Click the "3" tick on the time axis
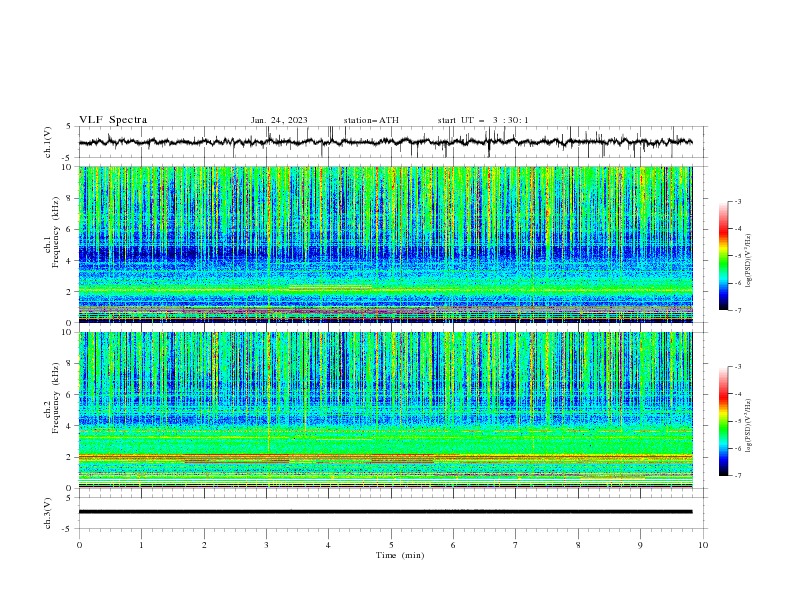 click(x=266, y=545)
